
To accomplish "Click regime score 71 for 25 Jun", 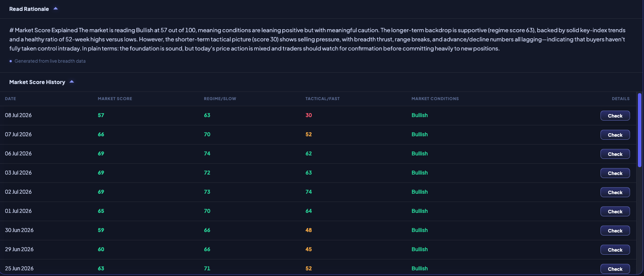I will pyautogui.click(x=207, y=269).
